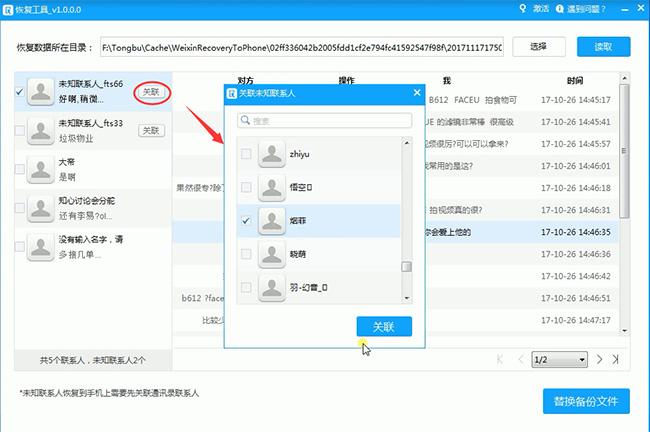Select row with time 17-10-26 14:45:41
This screenshot has height=432, width=650.
click(x=395, y=122)
